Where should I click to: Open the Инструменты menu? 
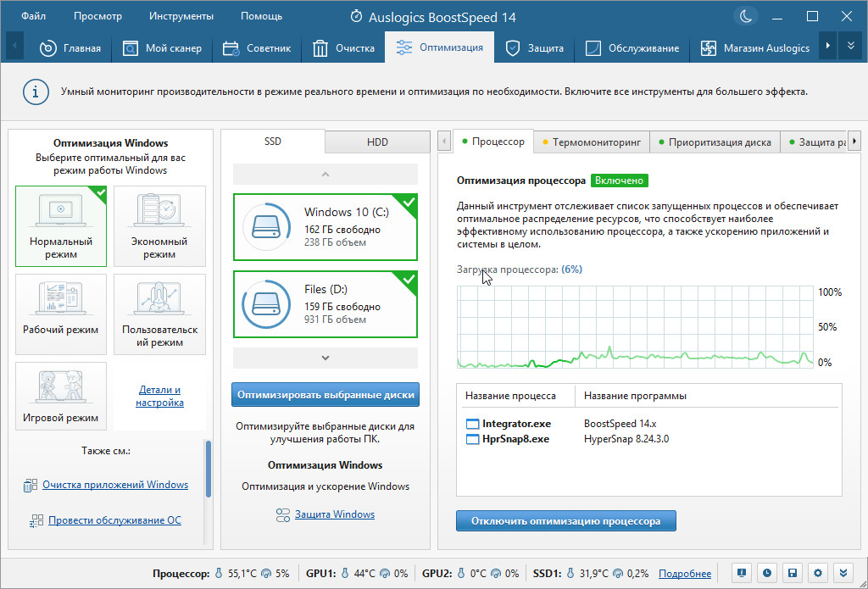point(181,16)
